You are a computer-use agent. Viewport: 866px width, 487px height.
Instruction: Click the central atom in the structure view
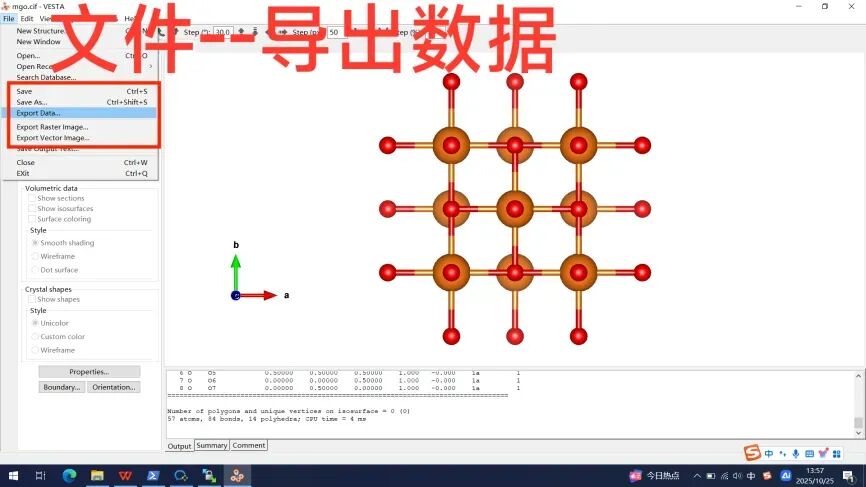[x=515, y=209]
